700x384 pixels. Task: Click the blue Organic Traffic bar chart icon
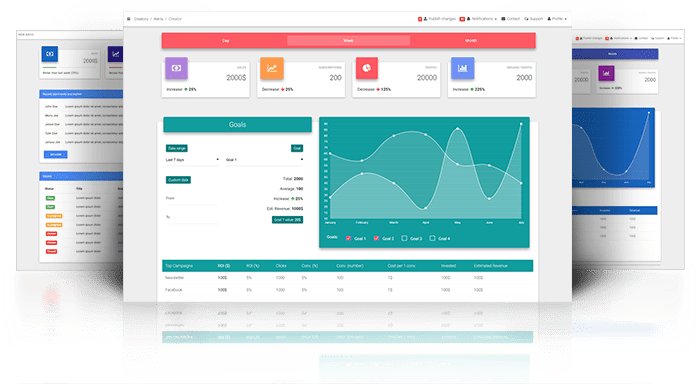pyautogui.click(x=462, y=68)
